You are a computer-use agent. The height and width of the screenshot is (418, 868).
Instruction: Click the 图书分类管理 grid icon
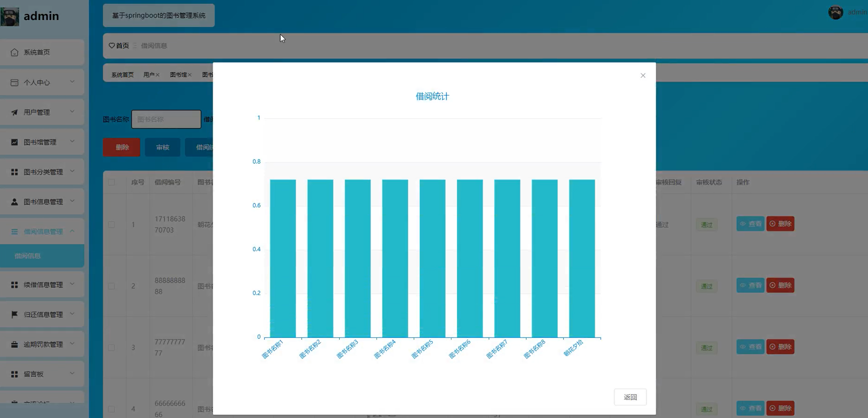14,172
